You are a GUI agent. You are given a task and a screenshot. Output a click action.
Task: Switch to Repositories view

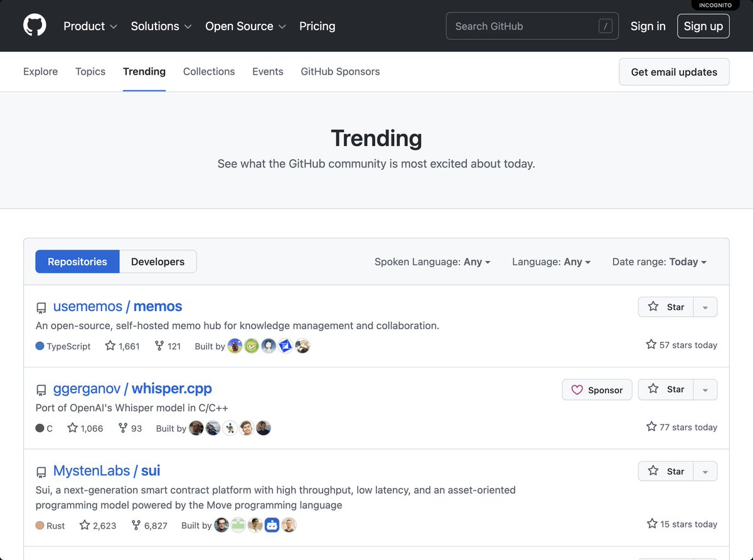click(x=77, y=262)
